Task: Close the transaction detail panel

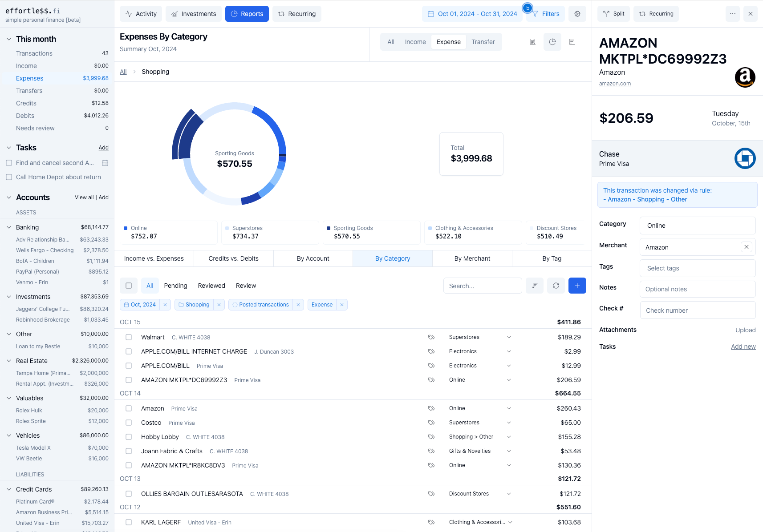Action: click(x=750, y=14)
